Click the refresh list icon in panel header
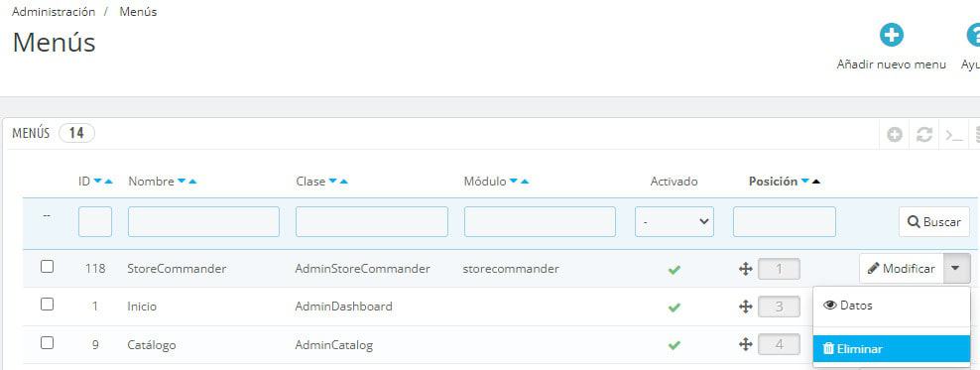Screen dimensions: 980x370 (924, 134)
